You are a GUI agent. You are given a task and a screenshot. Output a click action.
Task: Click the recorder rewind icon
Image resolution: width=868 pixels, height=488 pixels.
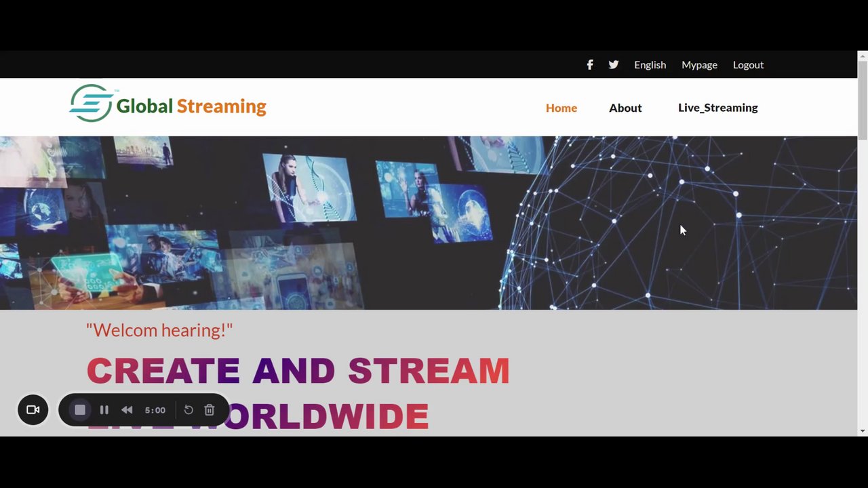coord(127,409)
